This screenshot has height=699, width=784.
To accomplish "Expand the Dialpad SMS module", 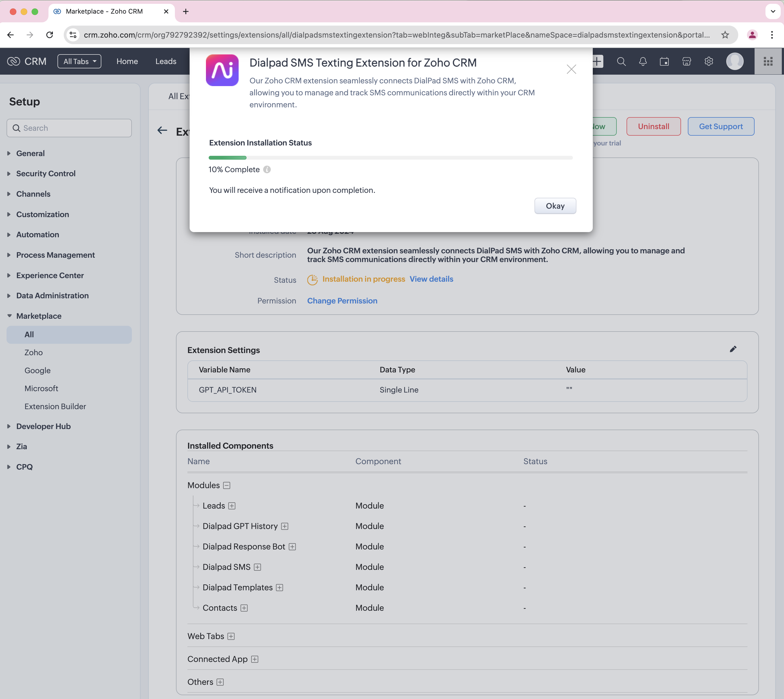I will (x=257, y=567).
